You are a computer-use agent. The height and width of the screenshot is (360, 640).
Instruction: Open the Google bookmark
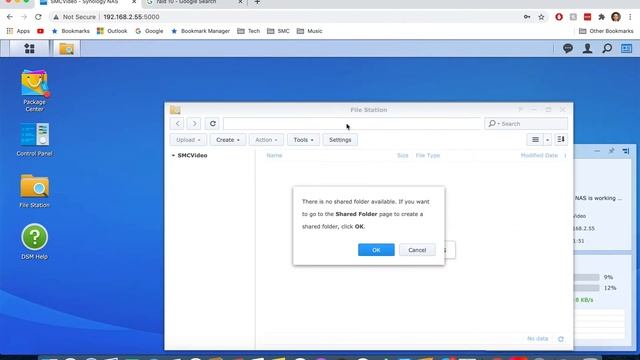point(149,31)
